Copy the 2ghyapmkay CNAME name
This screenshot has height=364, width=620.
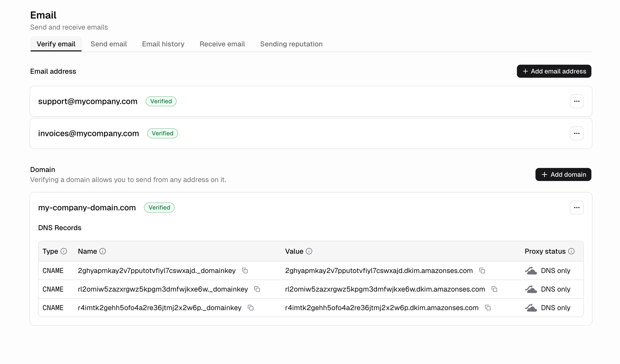245,271
